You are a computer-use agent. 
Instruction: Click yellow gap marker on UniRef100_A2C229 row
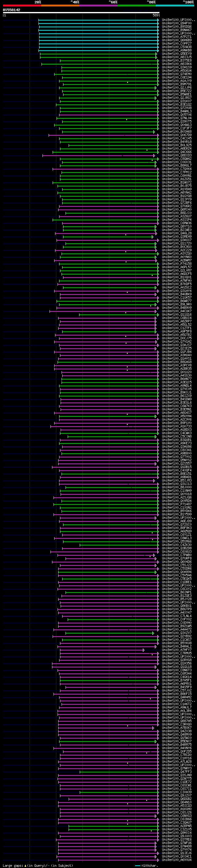[x=126, y=251]
